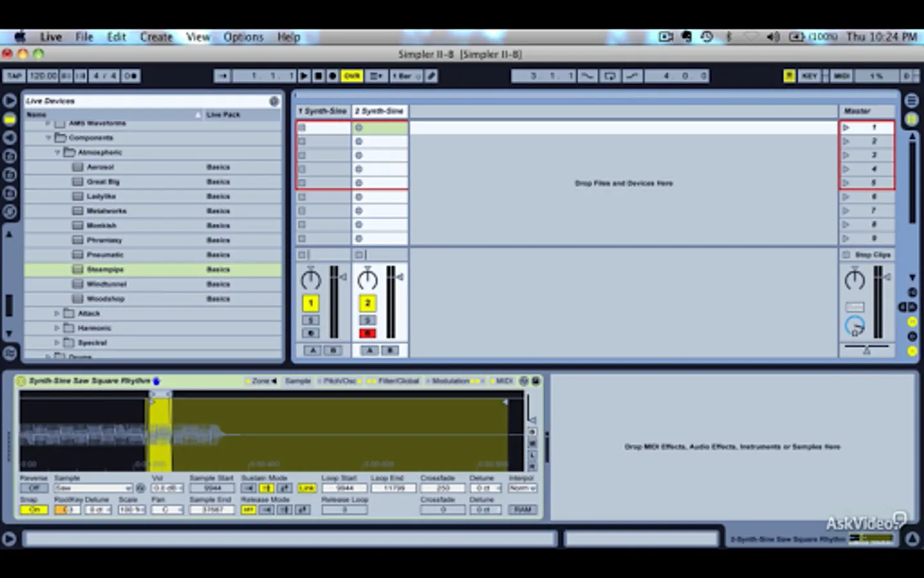The width and height of the screenshot is (924, 578).
Task: Click the transport Play button
Action: pyautogui.click(x=304, y=76)
